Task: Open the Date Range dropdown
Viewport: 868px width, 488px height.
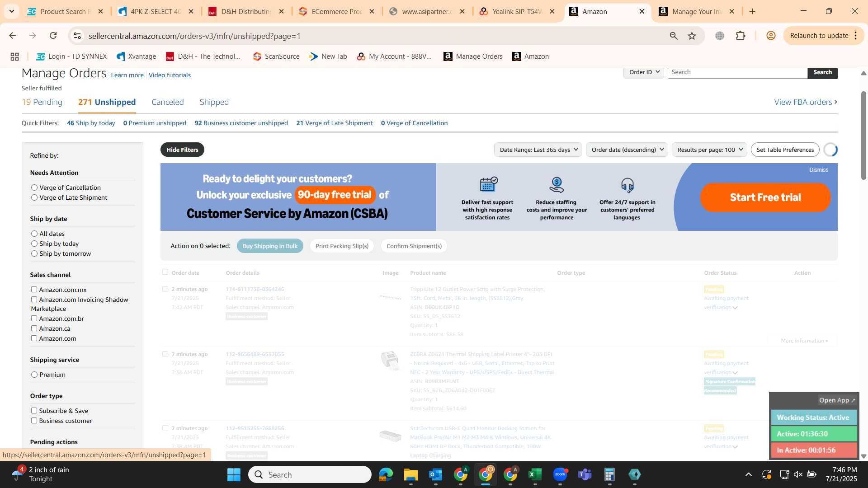Action: coord(538,150)
